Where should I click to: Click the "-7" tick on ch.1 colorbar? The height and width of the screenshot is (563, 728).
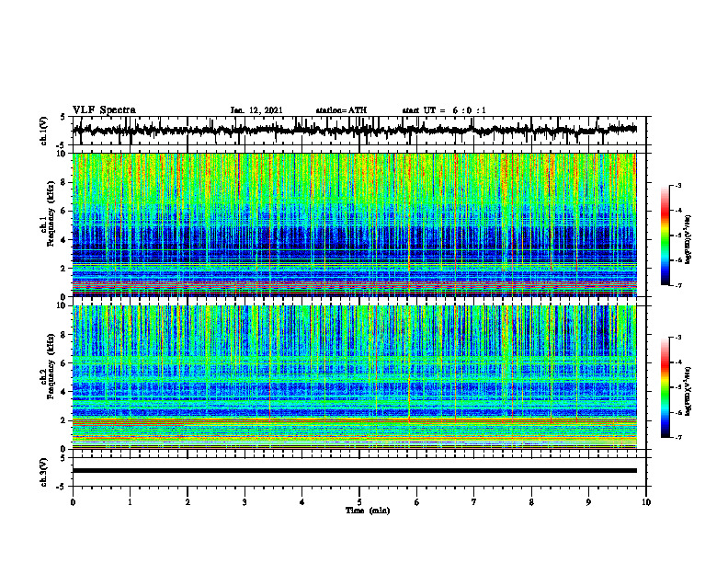click(678, 285)
